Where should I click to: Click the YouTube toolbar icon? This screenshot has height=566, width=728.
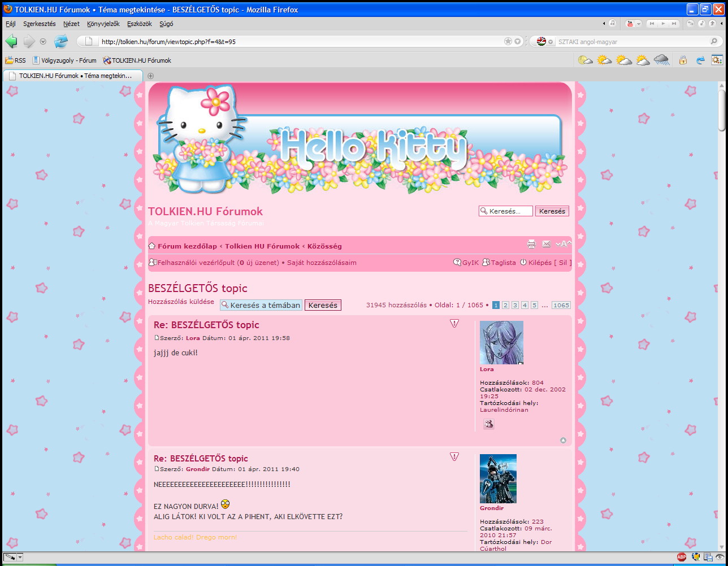[x=630, y=24]
